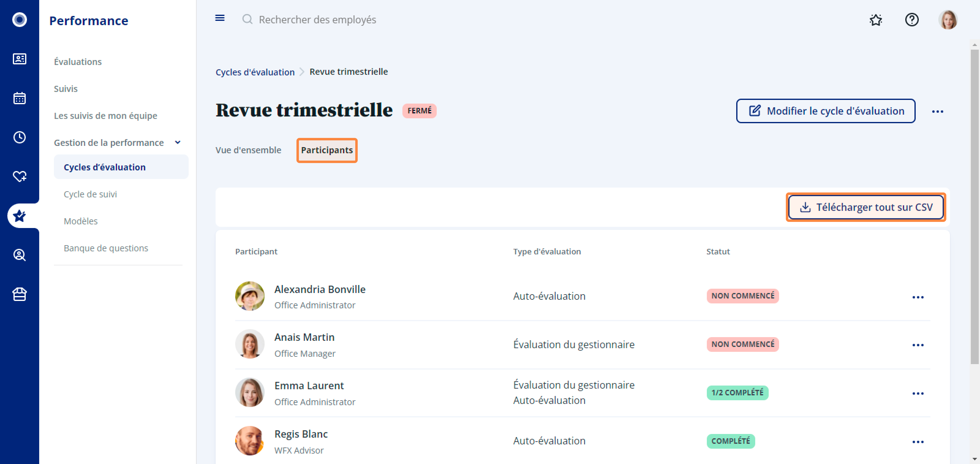Open options menu for Regis Blanc
This screenshot has width=980, height=464.
point(918,442)
